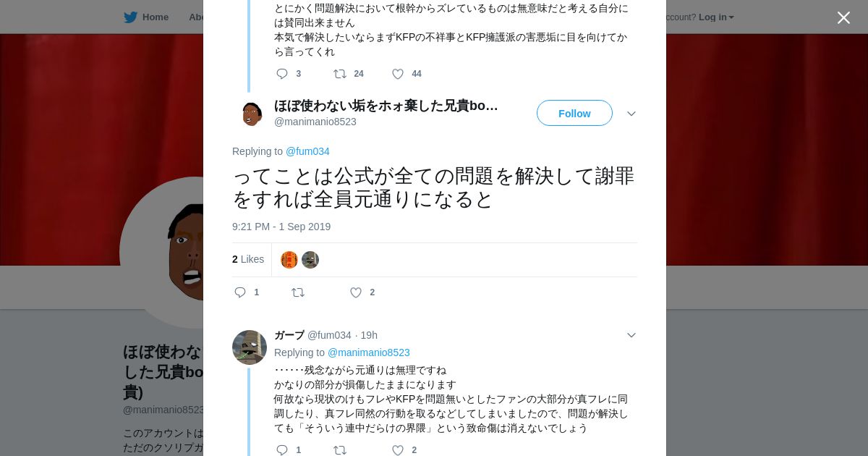Open the 2 Likes list

pyautogui.click(x=248, y=259)
